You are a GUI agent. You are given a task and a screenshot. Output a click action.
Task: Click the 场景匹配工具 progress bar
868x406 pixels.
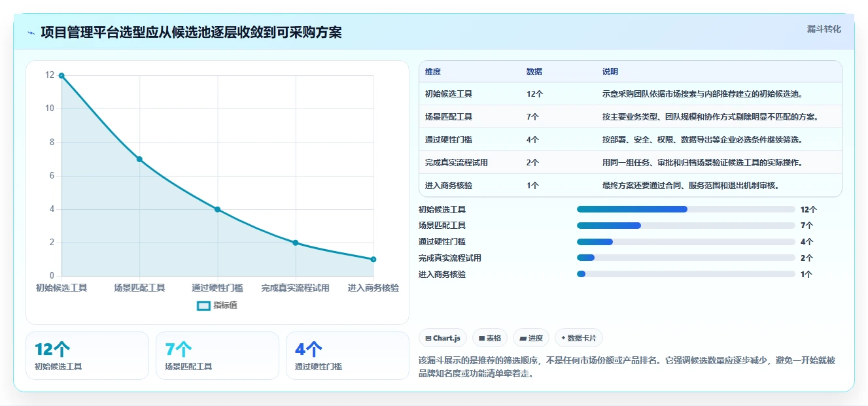click(x=686, y=226)
